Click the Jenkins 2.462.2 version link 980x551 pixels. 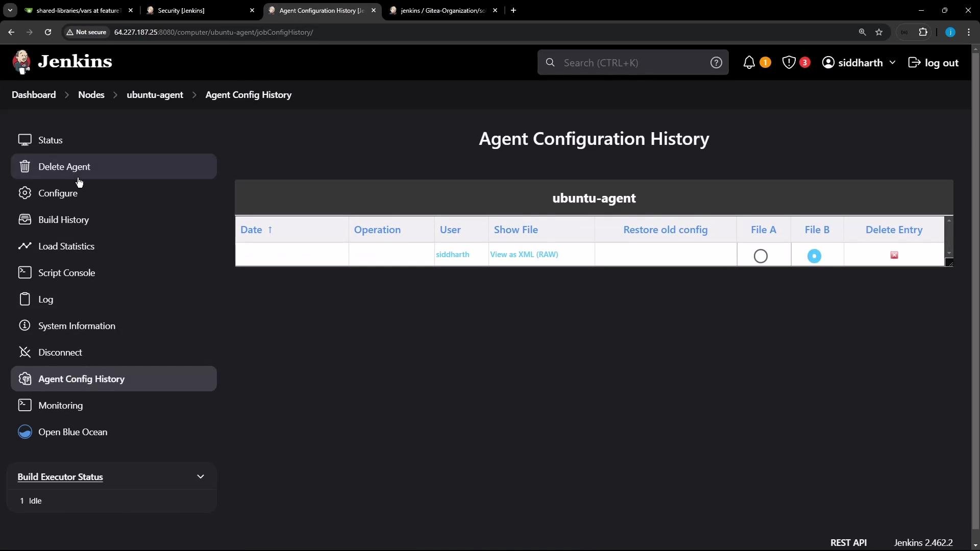pyautogui.click(x=923, y=542)
